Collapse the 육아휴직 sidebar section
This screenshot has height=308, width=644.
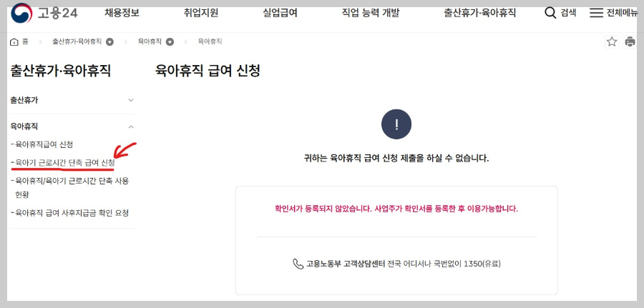(x=72, y=126)
